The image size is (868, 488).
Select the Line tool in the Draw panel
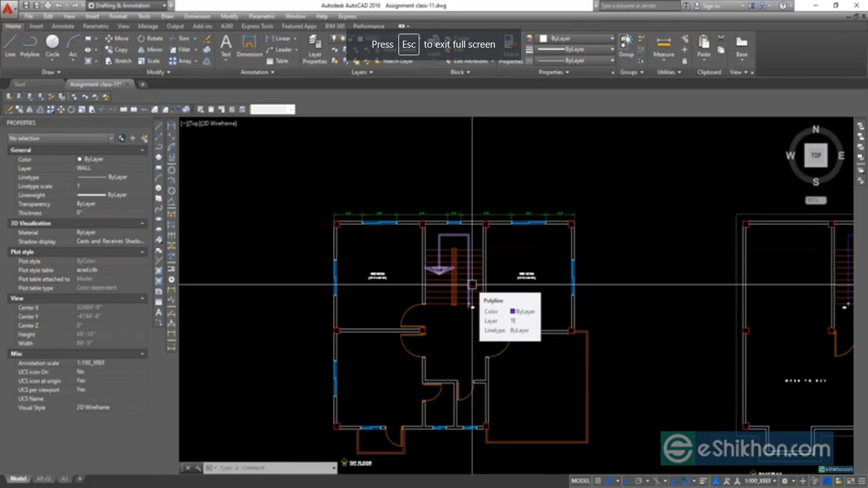click(11, 44)
